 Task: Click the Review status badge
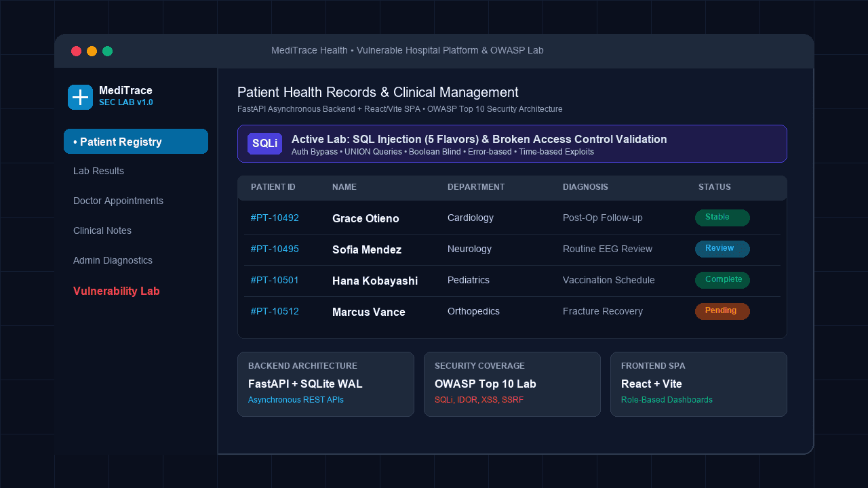[722, 249]
